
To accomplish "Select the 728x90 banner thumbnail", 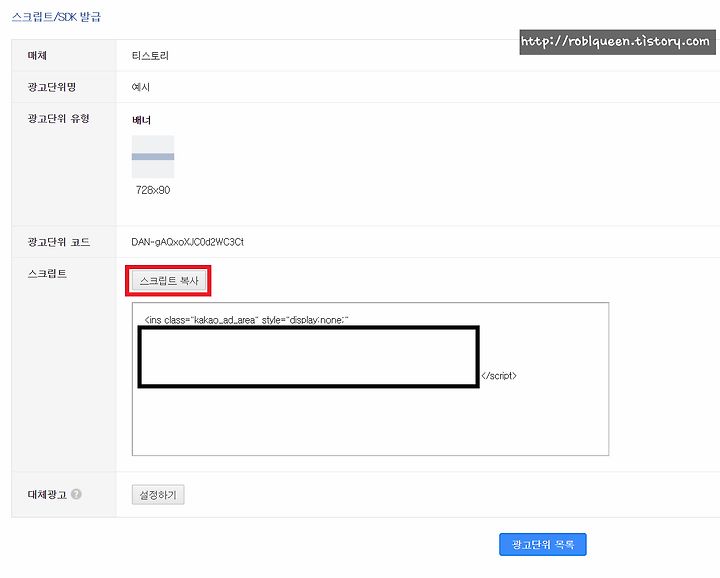I will coord(153,157).
